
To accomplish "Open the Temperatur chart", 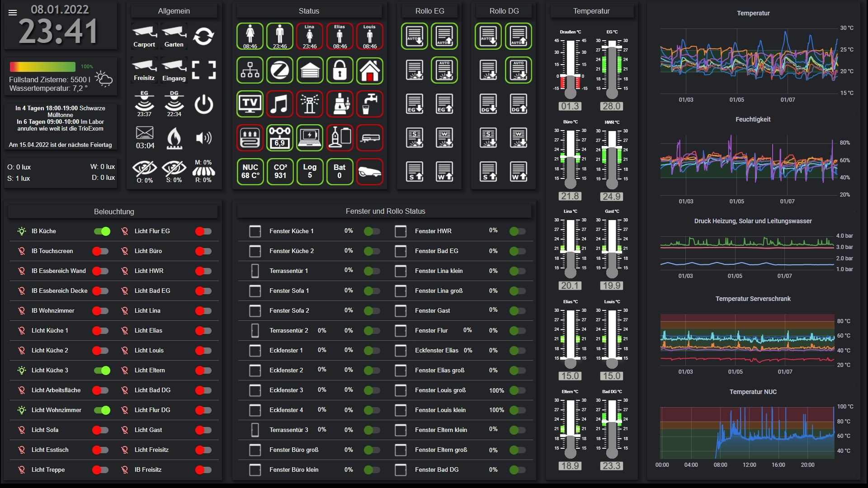I will pyautogui.click(x=753, y=56).
